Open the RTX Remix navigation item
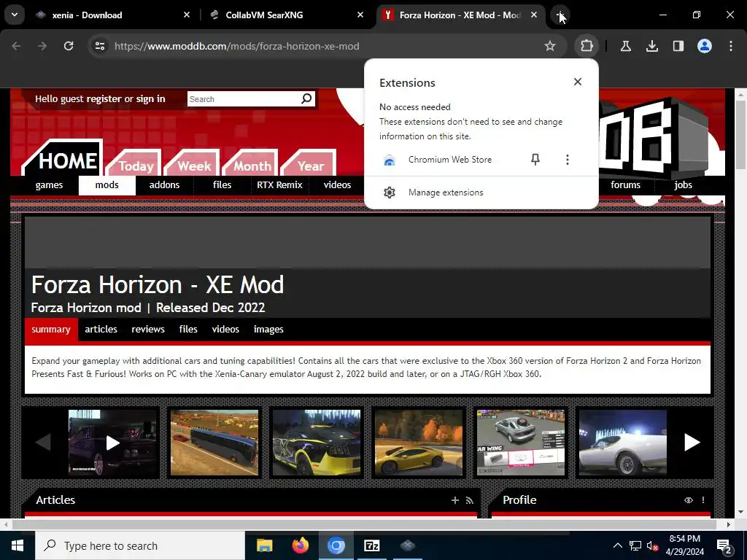 [x=279, y=184]
